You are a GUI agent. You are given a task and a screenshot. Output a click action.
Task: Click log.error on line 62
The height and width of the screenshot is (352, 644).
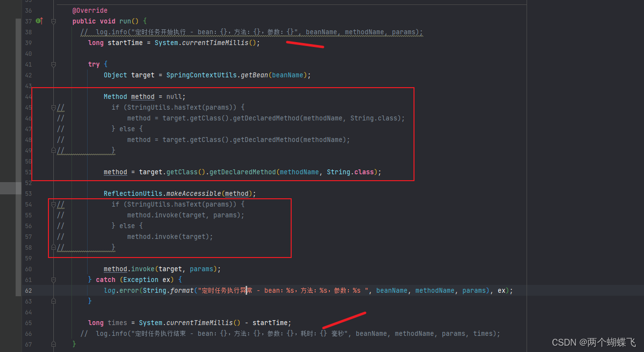coord(121,290)
